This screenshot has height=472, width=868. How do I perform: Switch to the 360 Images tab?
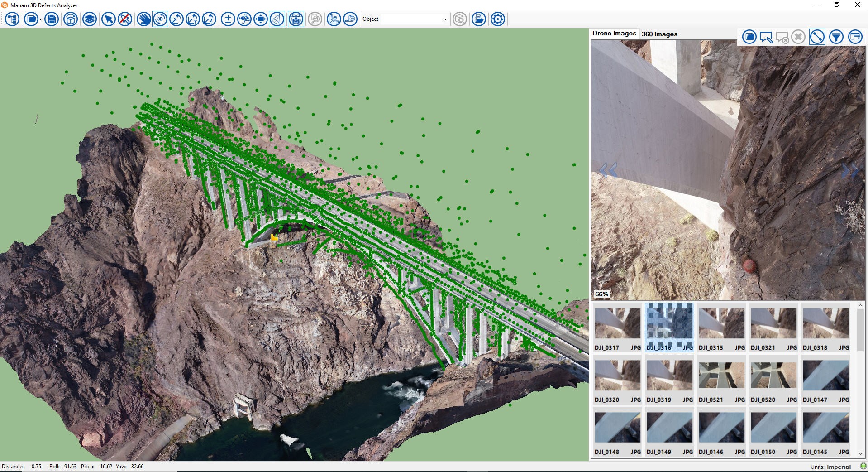pyautogui.click(x=659, y=34)
